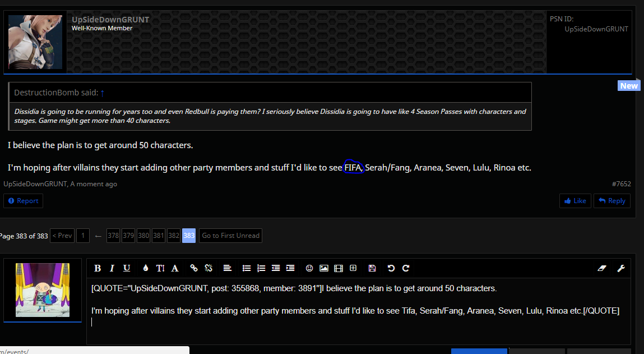The image size is (644, 354).
Task: Open the smilies picker
Action: pos(309,268)
